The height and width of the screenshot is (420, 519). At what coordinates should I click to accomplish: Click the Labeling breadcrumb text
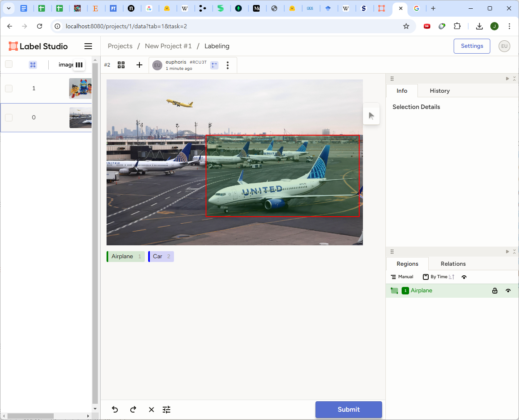(217, 46)
